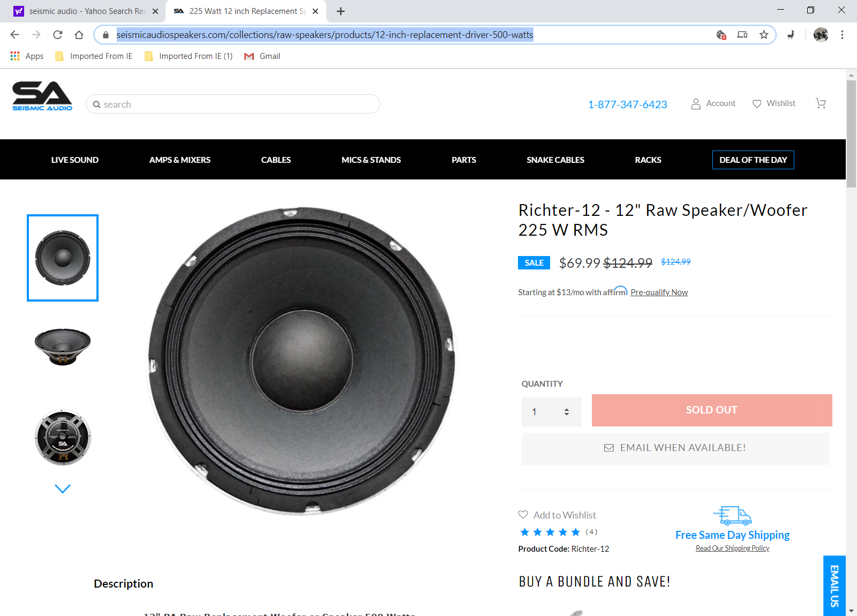Show more thumbnails with down chevron

coord(63,489)
